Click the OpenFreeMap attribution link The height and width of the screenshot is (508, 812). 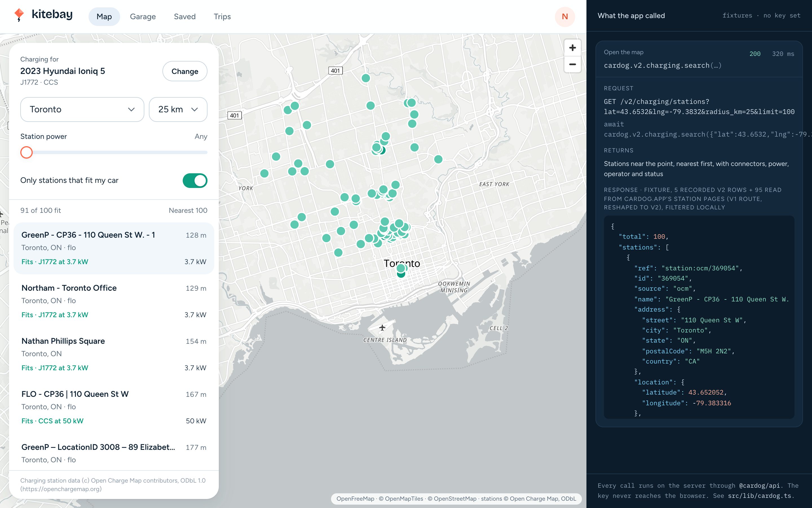[x=355, y=499]
